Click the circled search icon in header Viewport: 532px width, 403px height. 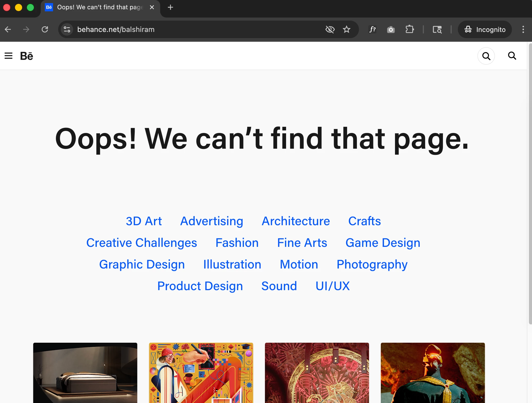click(486, 56)
